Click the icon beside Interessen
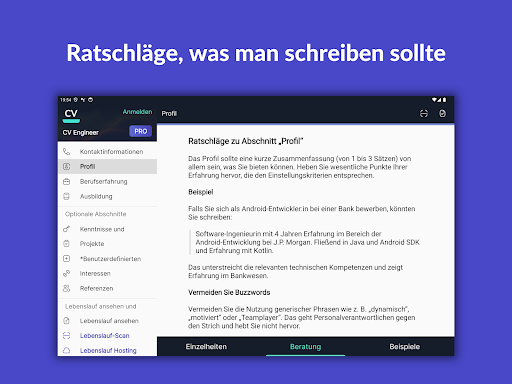 (x=67, y=273)
